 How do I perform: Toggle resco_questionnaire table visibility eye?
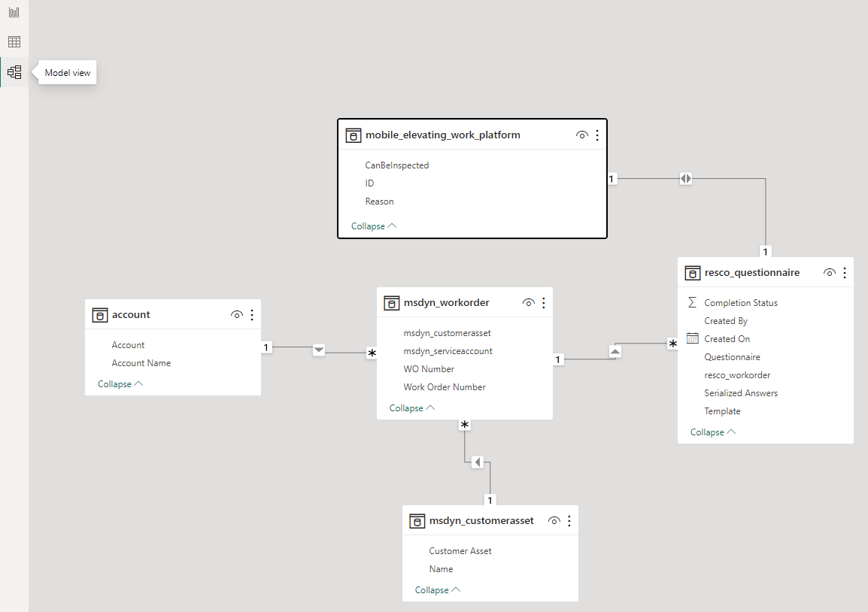coord(830,273)
